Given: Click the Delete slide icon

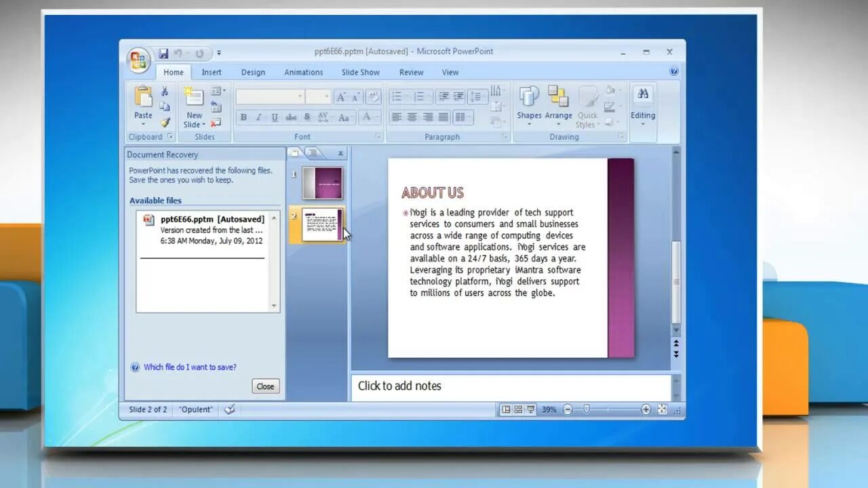Looking at the screenshot, I should coord(216,123).
